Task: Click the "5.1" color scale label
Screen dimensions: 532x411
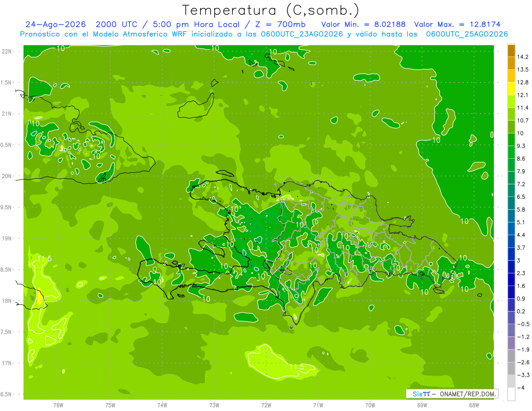Action: (x=521, y=222)
